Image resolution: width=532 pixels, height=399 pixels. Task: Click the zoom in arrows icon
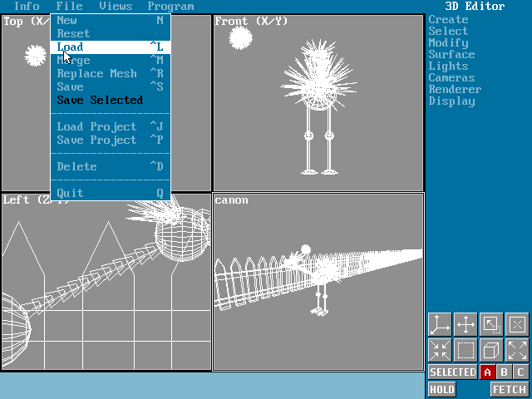tap(440, 350)
